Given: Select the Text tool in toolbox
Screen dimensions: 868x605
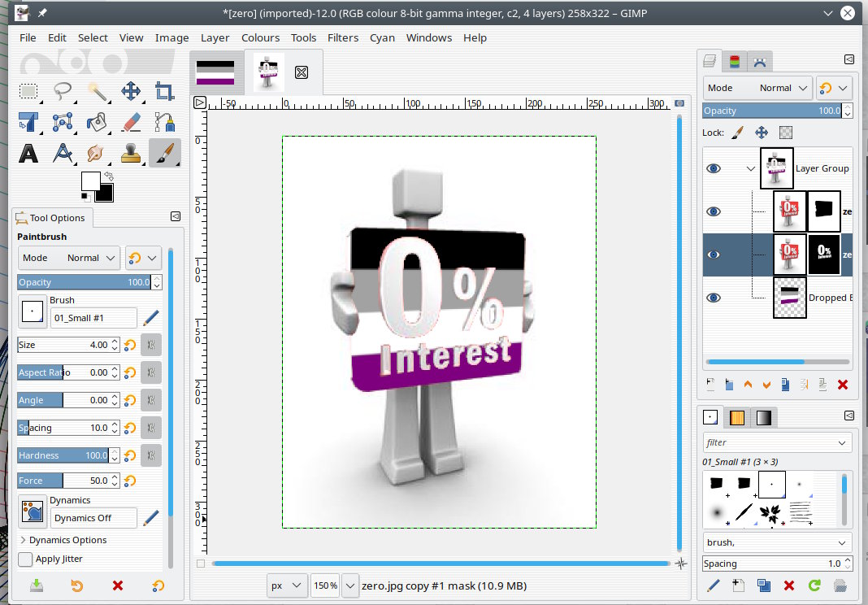Looking at the screenshot, I should pyautogui.click(x=28, y=153).
